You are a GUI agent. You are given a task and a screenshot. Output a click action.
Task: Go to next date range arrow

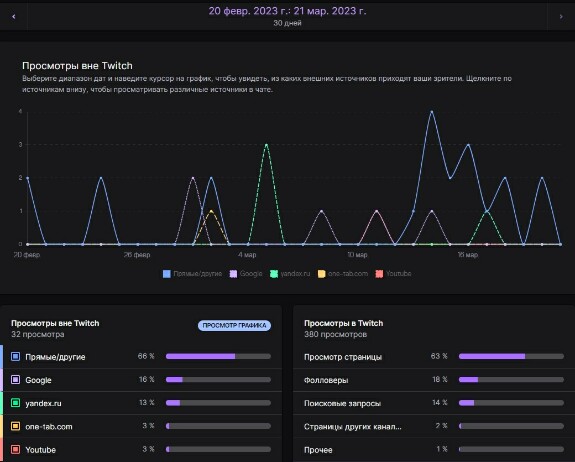(x=561, y=16)
